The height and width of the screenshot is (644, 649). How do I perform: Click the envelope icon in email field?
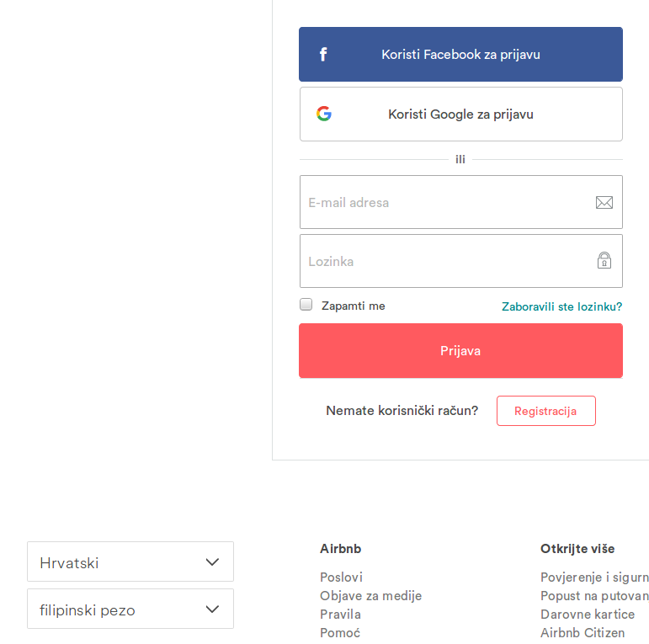point(604,202)
